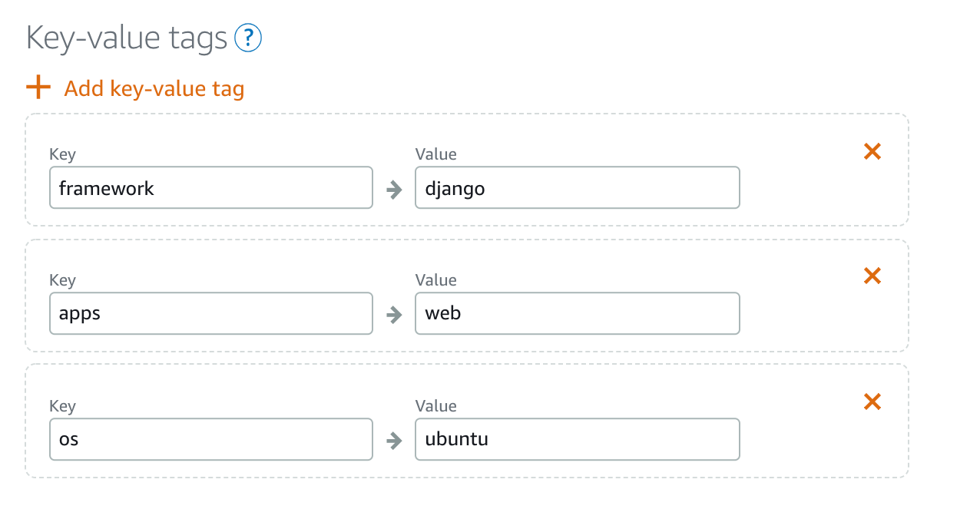Click into the Key field containing "os"
This screenshot has width=980, height=519.
coord(210,439)
